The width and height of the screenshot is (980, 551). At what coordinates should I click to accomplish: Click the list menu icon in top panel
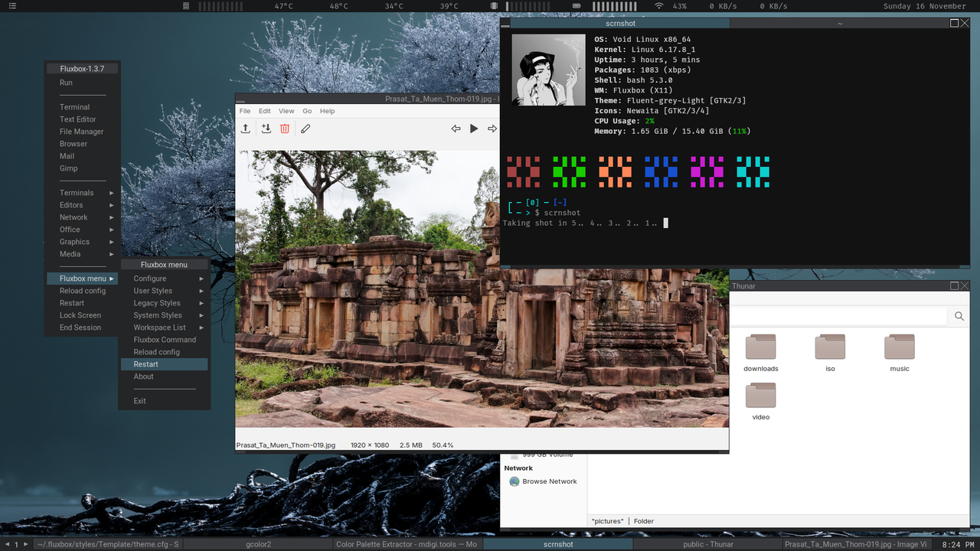click(x=13, y=6)
